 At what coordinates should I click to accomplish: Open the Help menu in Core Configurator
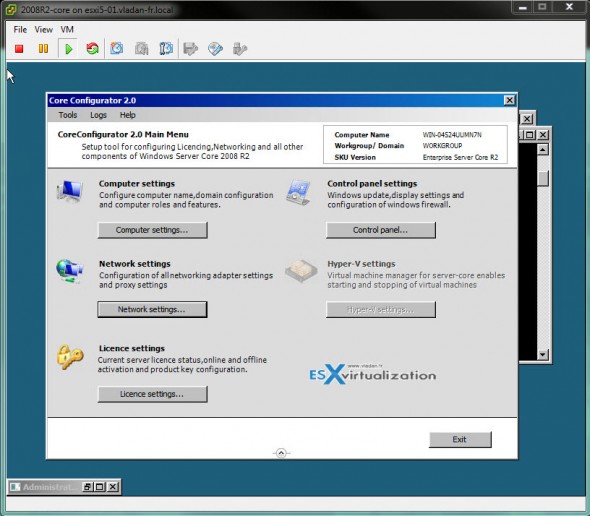128,115
